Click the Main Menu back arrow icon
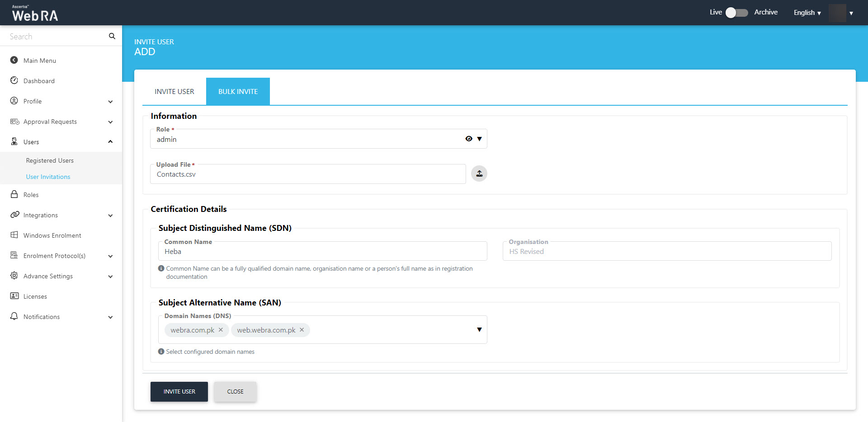The width and height of the screenshot is (868, 422). [14, 60]
